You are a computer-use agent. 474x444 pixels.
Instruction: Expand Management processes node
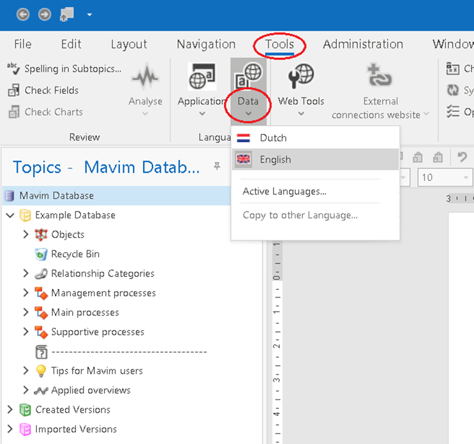(26, 293)
